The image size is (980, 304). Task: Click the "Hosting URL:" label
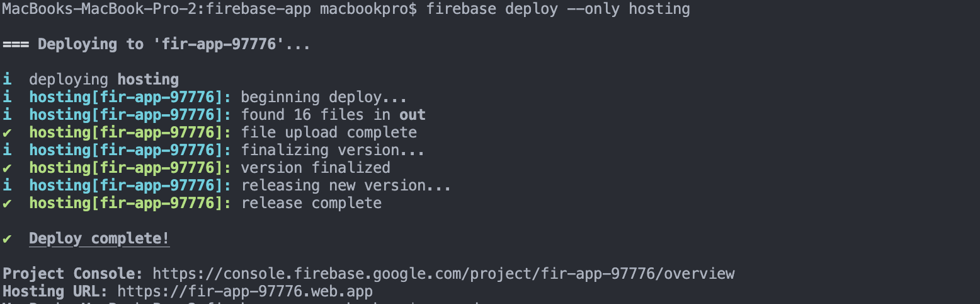click(55, 291)
